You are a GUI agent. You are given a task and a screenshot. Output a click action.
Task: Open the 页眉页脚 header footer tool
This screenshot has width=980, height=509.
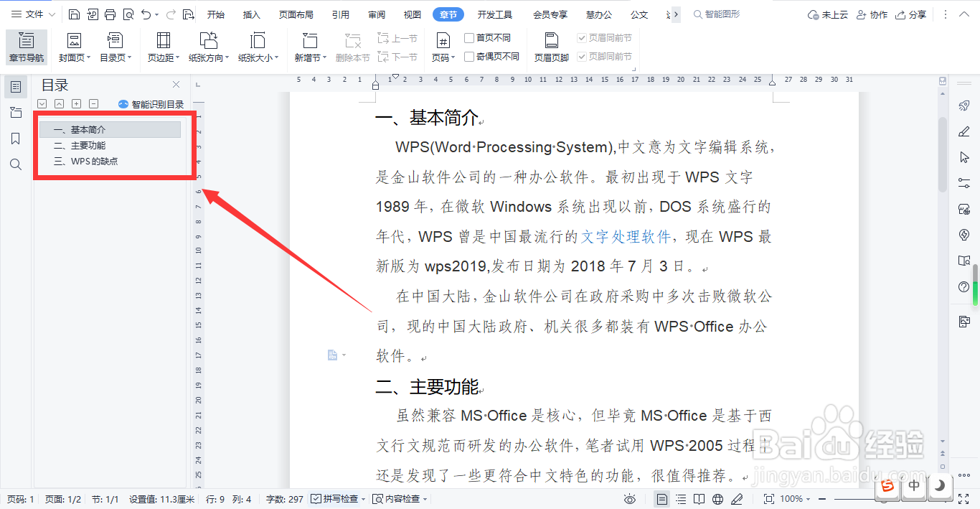551,47
